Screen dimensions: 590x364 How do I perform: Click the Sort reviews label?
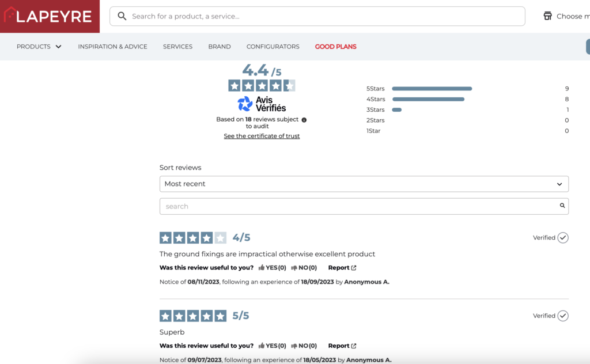[x=180, y=168]
